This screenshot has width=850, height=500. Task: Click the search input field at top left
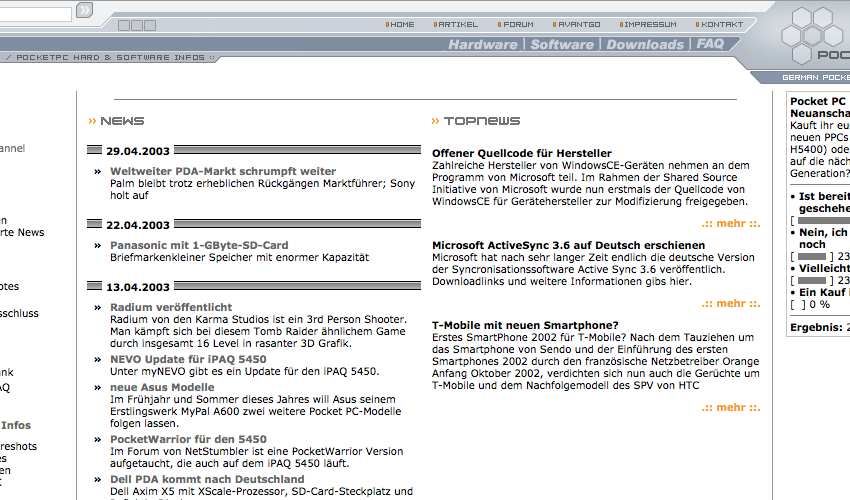coord(35,14)
